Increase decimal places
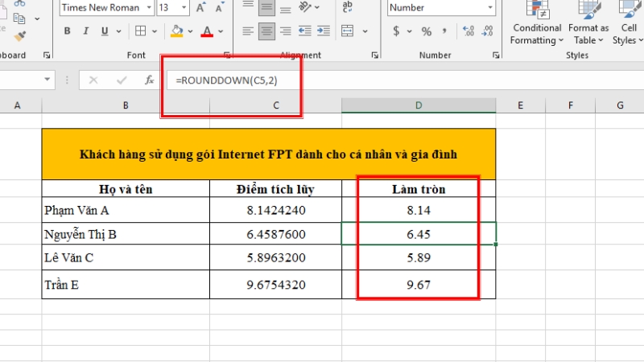 469,31
